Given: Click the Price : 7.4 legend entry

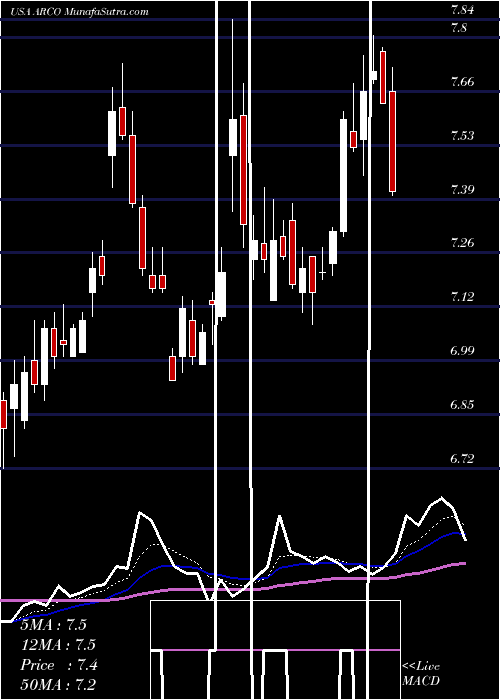Looking at the screenshot, I should coord(59,665).
